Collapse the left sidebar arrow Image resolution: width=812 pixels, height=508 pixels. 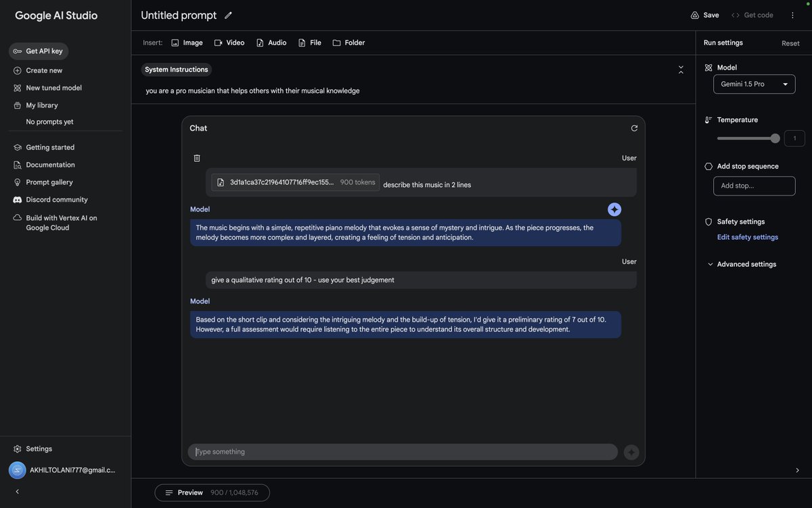point(18,492)
